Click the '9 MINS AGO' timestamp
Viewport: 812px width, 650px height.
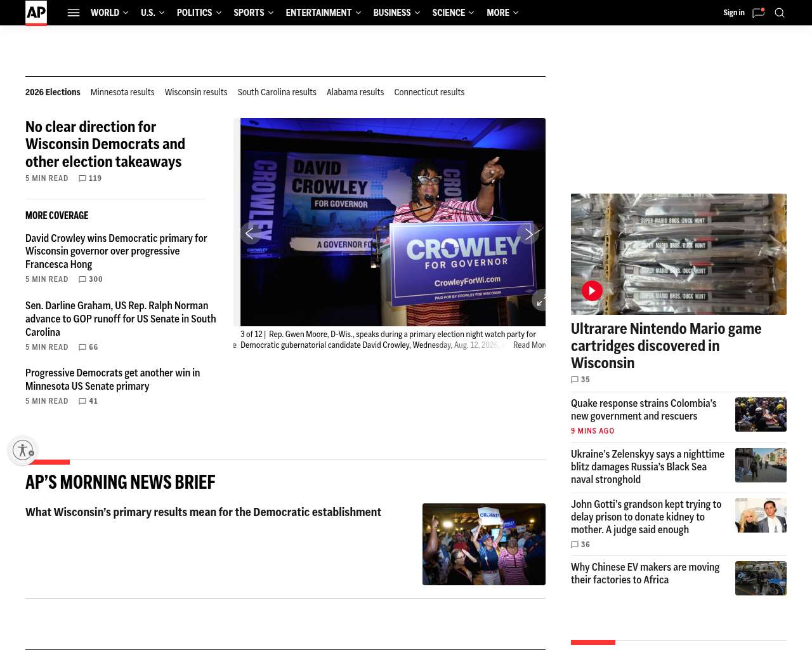click(x=593, y=431)
